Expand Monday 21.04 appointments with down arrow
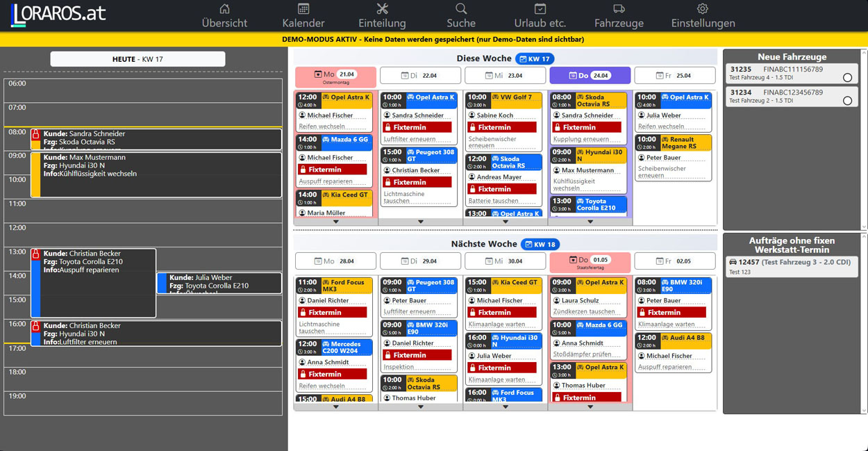 click(x=336, y=222)
